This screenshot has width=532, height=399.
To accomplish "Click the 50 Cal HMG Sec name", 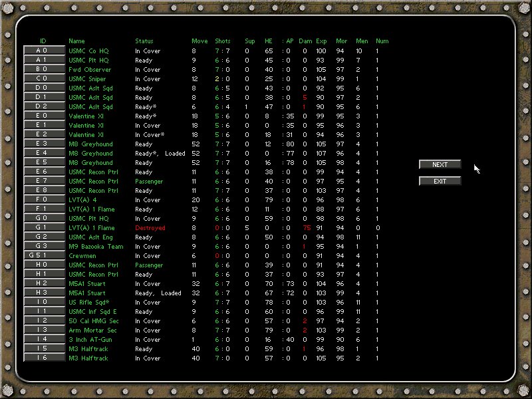I will [x=94, y=321].
